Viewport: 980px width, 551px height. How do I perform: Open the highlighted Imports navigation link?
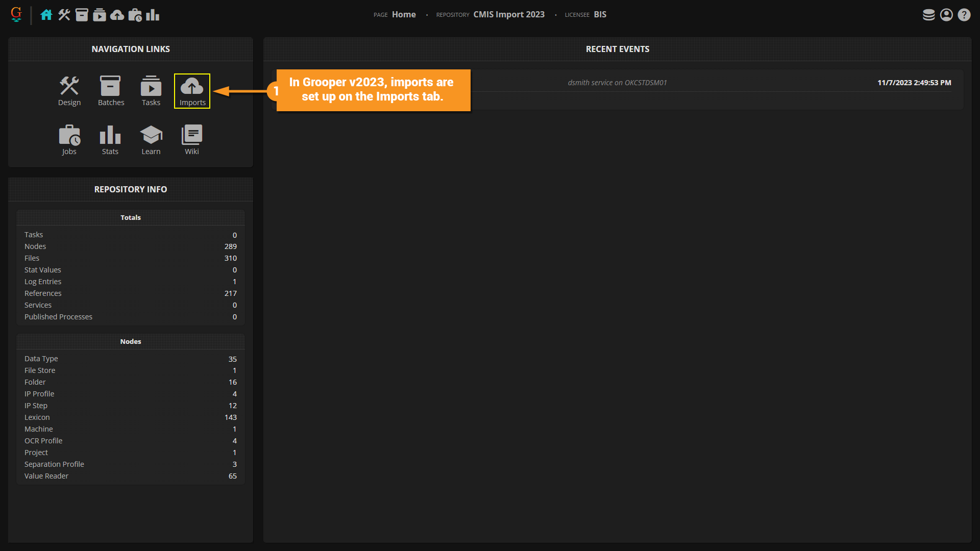point(192,91)
